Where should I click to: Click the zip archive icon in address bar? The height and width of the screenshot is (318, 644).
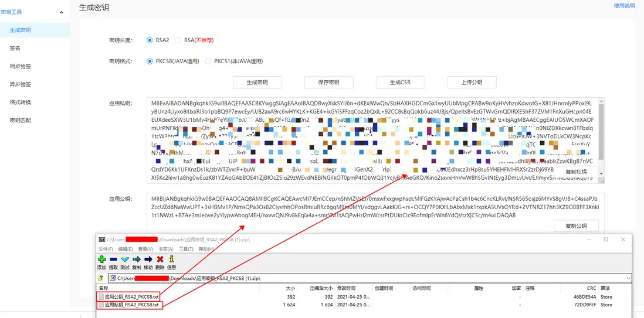113,278
